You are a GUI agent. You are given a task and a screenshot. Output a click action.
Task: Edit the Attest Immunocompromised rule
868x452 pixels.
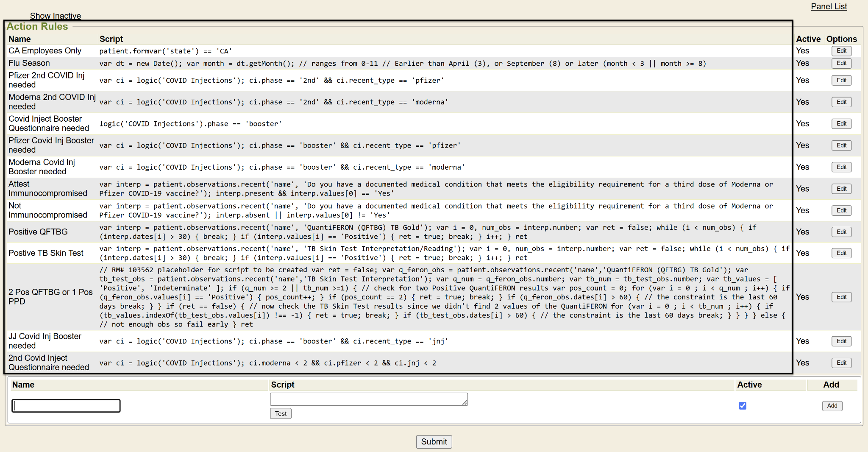pos(841,189)
